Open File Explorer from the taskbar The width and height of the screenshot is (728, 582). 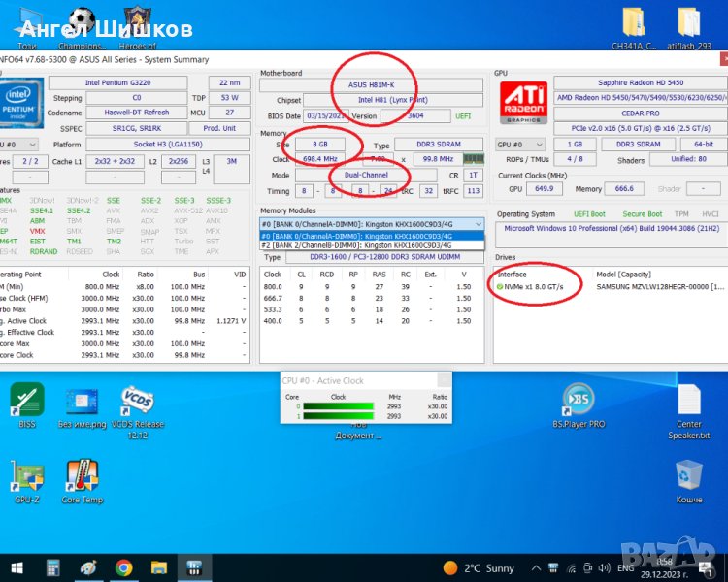click(x=159, y=567)
